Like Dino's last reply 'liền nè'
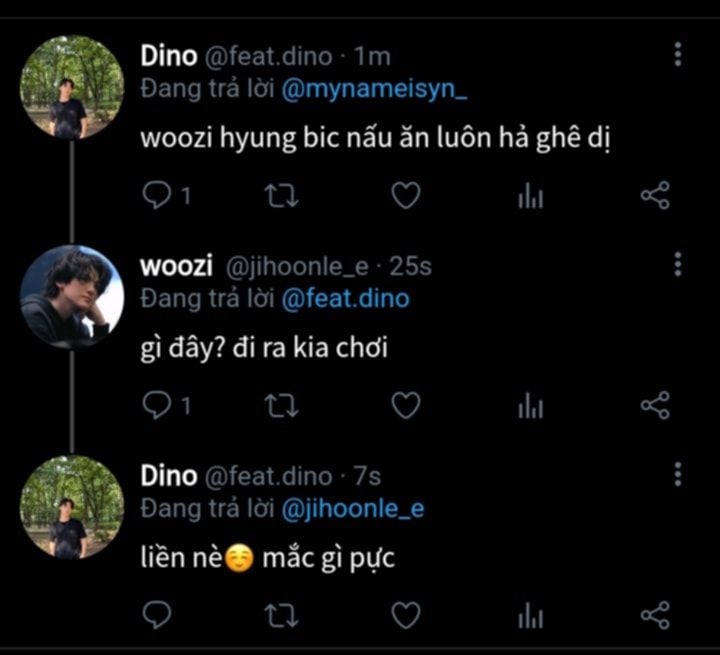Viewport: 720px width, 655px height. click(404, 614)
